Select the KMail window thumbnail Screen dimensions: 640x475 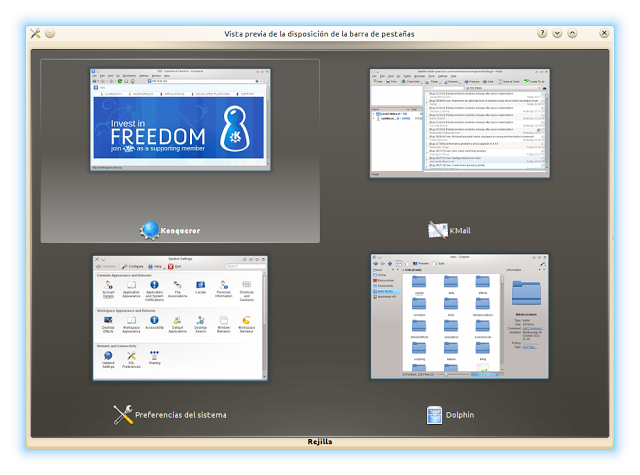coord(459,123)
